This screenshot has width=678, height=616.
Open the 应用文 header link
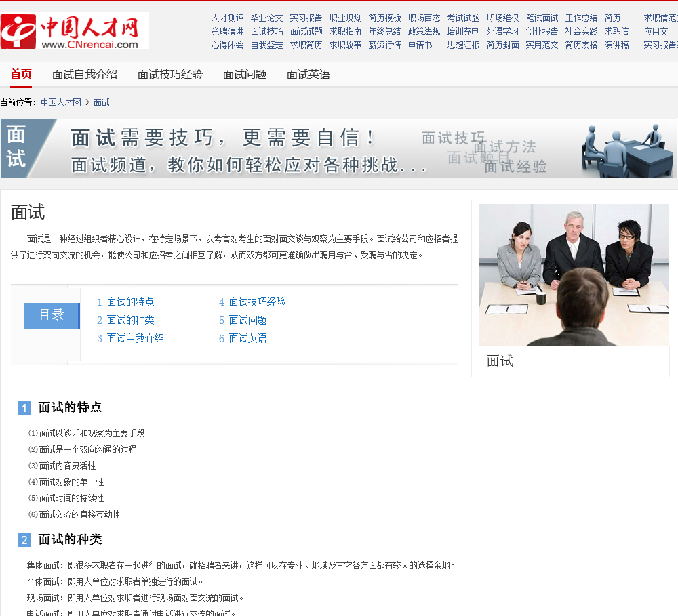pos(656,32)
